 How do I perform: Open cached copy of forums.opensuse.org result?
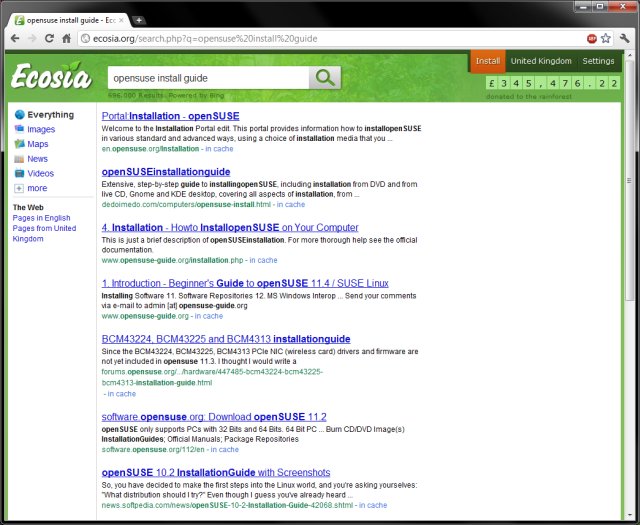click(122, 394)
